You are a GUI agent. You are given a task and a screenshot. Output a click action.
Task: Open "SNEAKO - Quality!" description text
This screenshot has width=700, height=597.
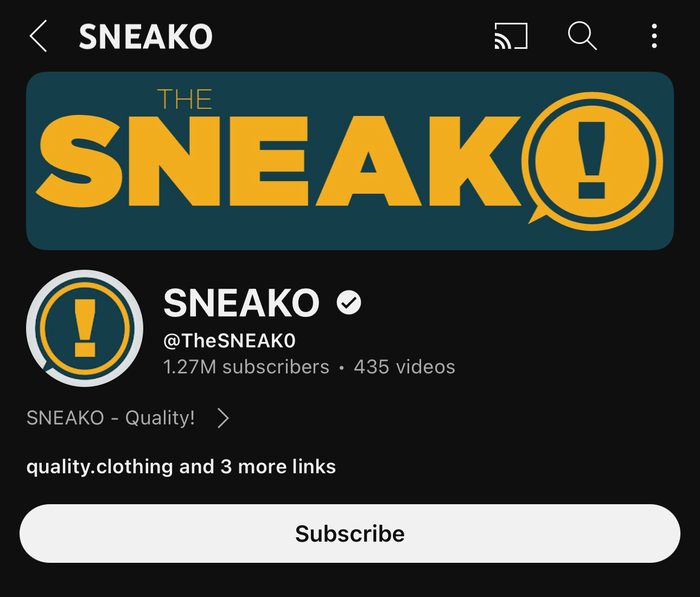click(111, 418)
